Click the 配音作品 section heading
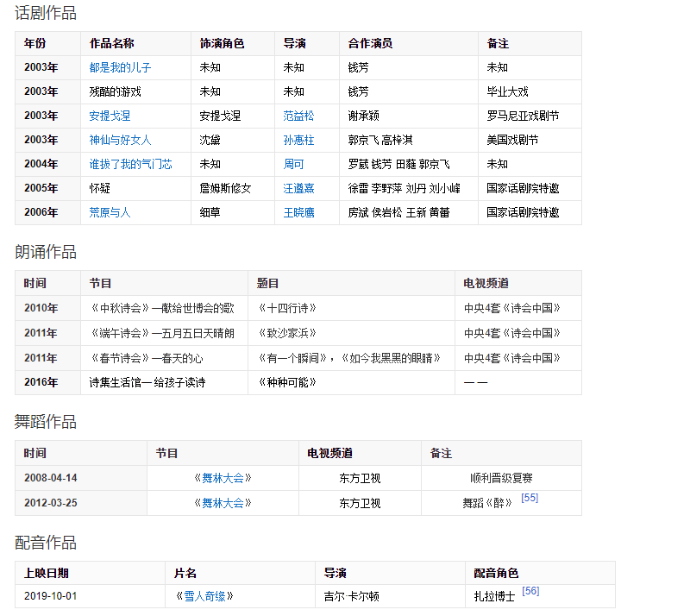The image size is (690, 616). point(46,543)
